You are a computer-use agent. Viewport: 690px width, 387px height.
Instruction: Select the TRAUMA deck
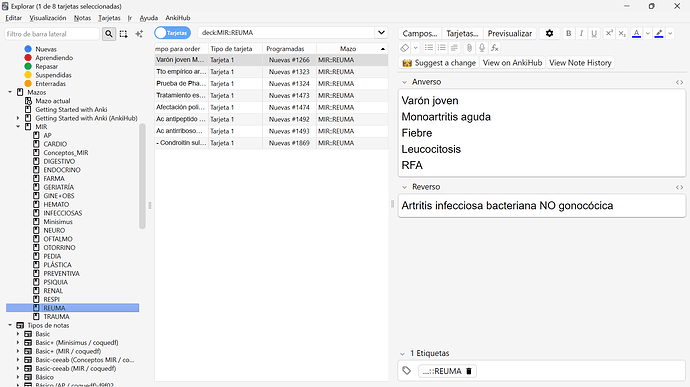[56, 317]
